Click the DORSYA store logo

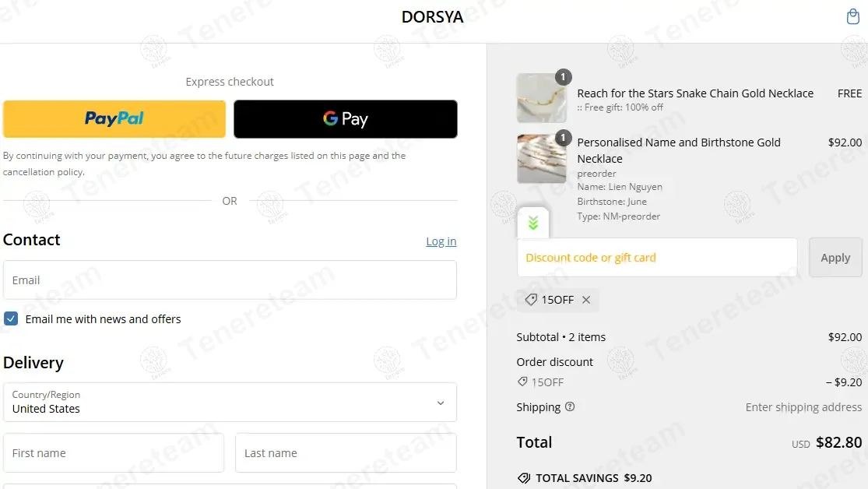432,17
